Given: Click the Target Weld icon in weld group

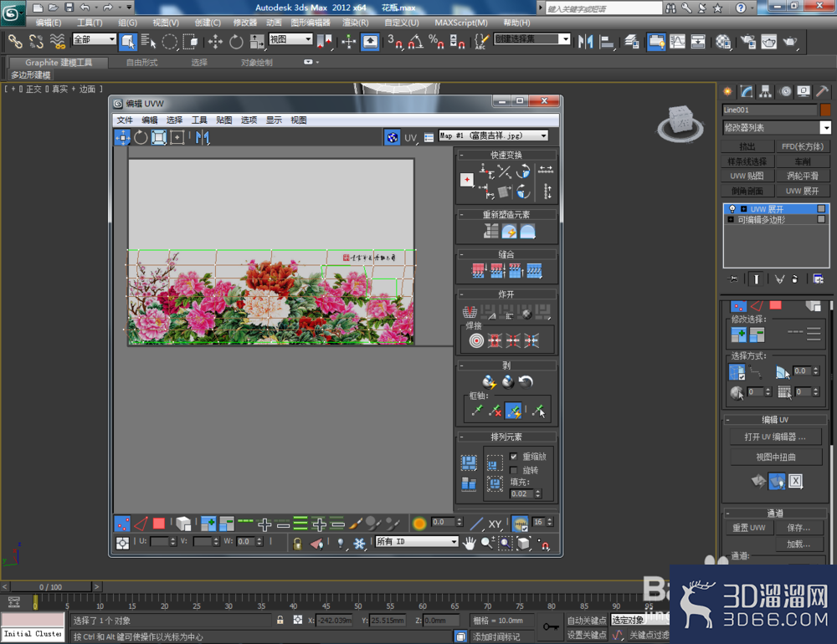Looking at the screenshot, I should 476,340.
